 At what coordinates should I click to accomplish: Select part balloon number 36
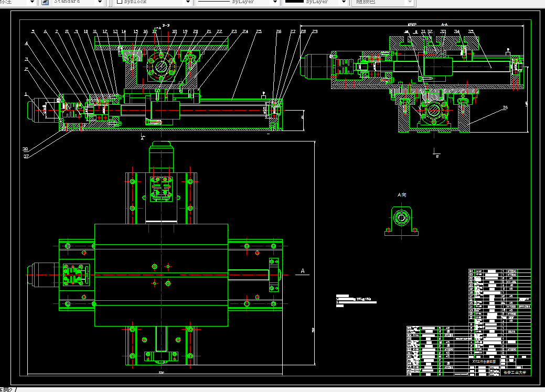(x=505, y=107)
